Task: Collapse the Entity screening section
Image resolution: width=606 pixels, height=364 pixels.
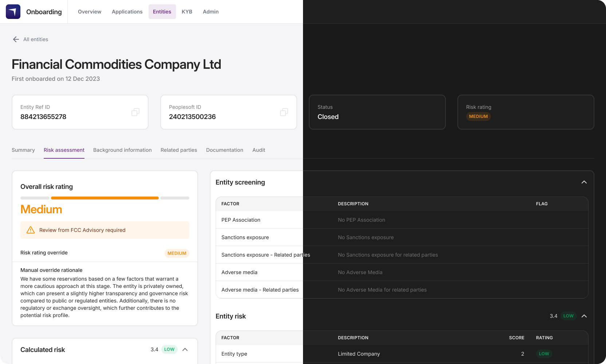Action: click(x=584, y=182)
